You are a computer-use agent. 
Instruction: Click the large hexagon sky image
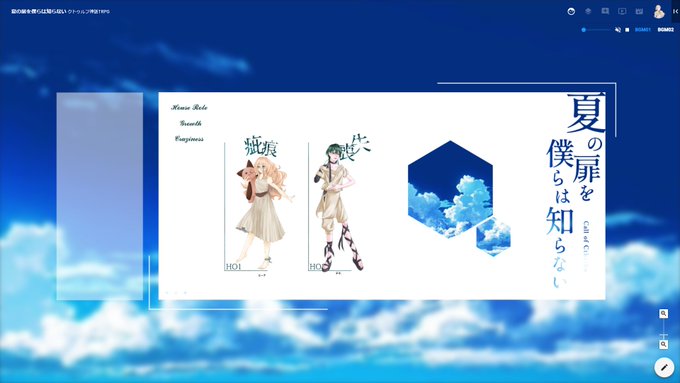coord(450,190)
